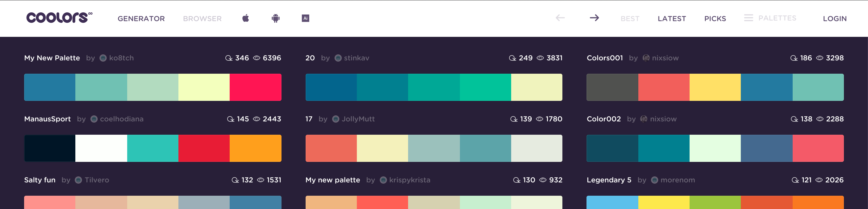Go to next page with right arrow
This screenshot has width=868, height=209.
[x=594, y=18]
